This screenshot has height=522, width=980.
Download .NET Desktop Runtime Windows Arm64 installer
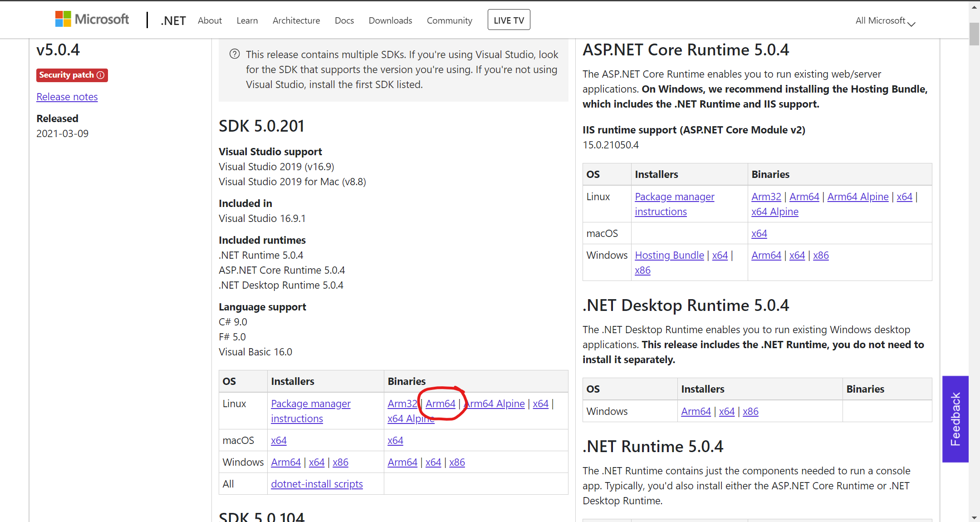pos(696,411)
